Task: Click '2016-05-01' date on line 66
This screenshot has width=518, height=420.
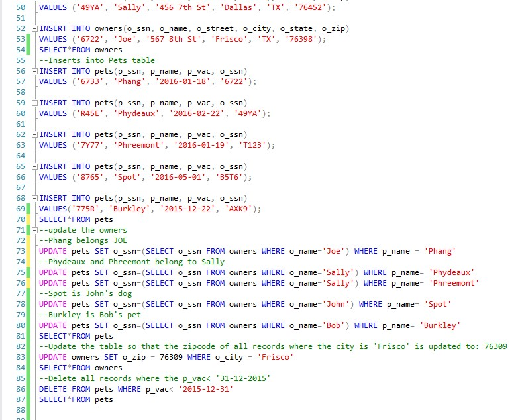Action: [x=178, y=177]
